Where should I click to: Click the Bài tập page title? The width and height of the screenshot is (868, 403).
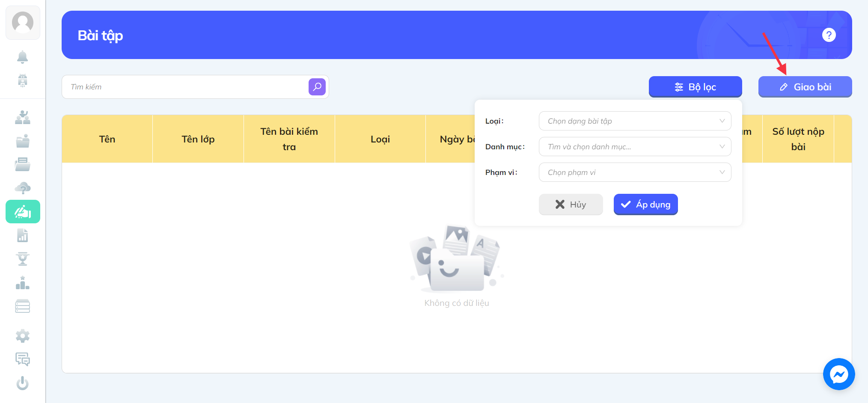(101, 36)
